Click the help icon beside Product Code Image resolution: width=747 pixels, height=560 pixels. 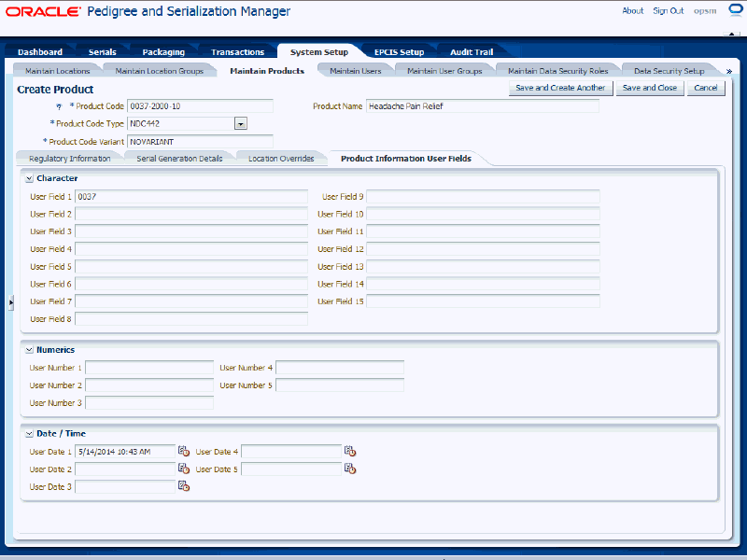59,106
